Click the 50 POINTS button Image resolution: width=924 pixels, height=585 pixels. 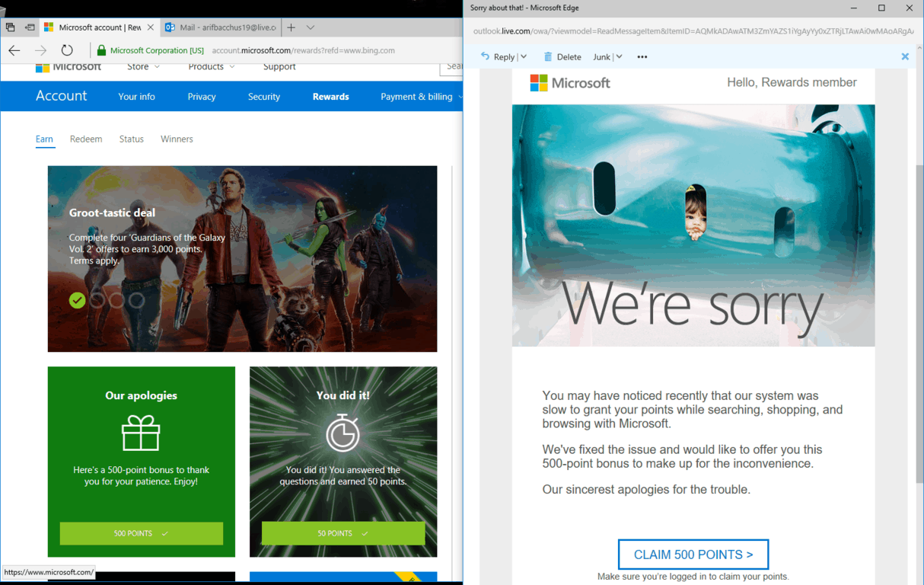(x=343, y=533)
